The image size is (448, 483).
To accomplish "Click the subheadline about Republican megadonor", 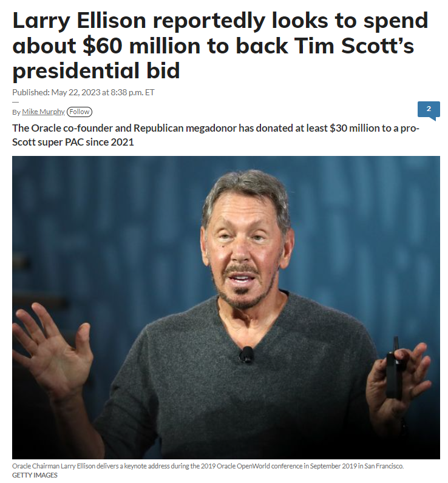I will point(216,135).
